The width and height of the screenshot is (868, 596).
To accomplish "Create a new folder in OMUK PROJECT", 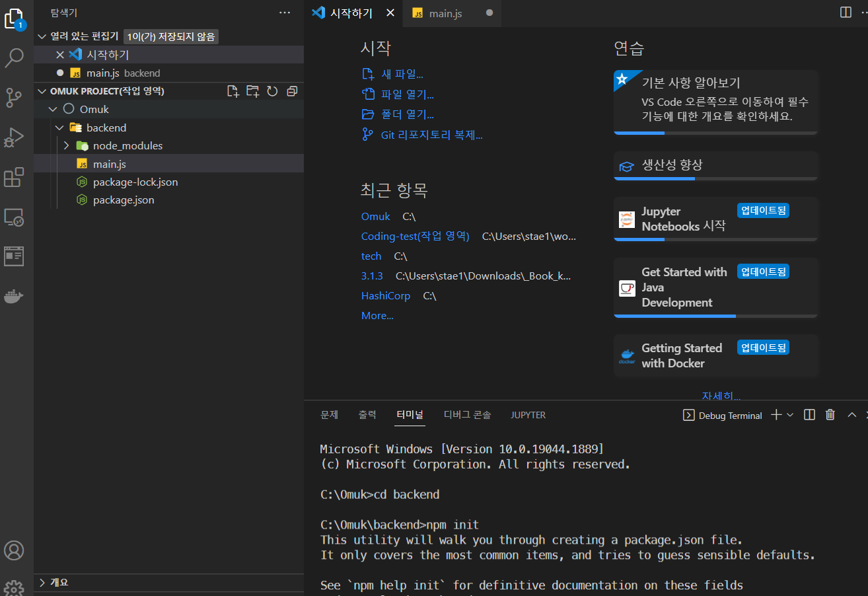I will click(x=252, y=91).
